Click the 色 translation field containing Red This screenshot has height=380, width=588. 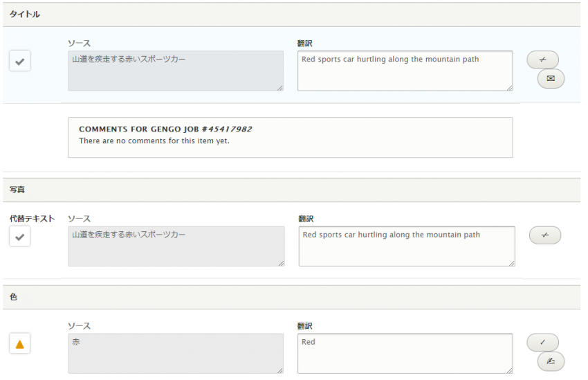coord(405,353)
